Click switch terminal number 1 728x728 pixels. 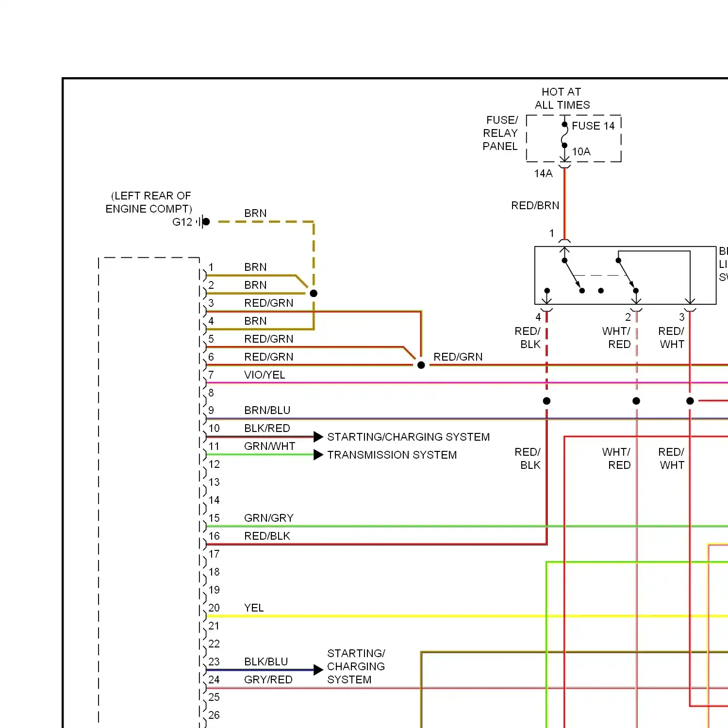(551, 233)
